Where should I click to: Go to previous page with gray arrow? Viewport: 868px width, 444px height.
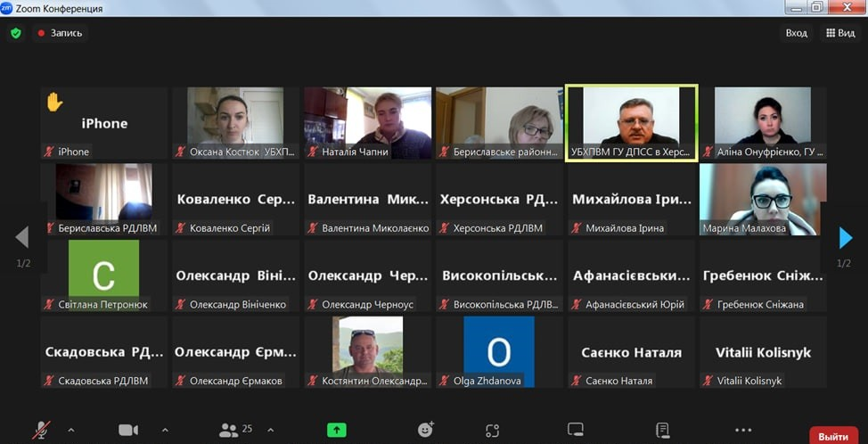click(22, 237)
